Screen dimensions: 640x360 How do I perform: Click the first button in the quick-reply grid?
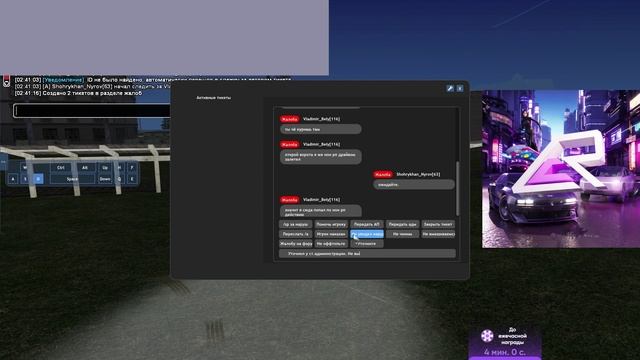pyautogui.click(x=296, y=224)
